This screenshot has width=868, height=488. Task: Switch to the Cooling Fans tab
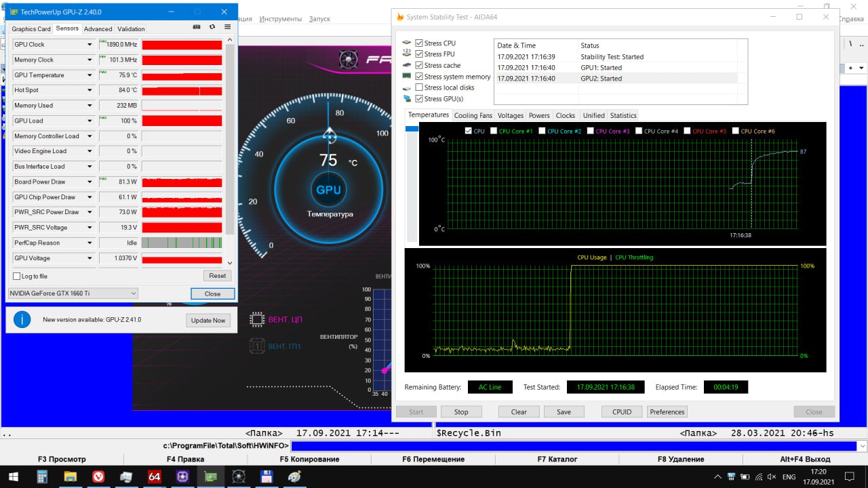tap(473, 115)
